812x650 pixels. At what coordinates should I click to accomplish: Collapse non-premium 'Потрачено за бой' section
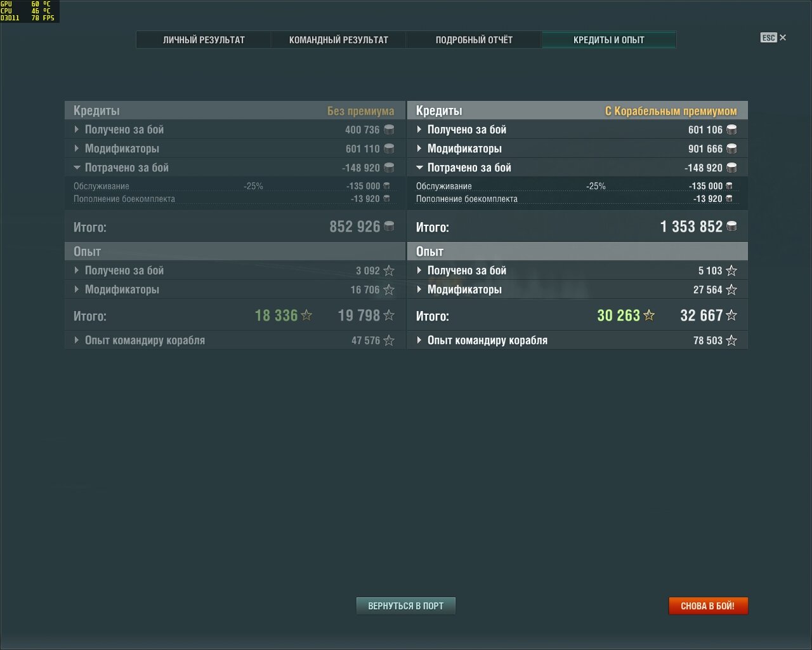235,168
